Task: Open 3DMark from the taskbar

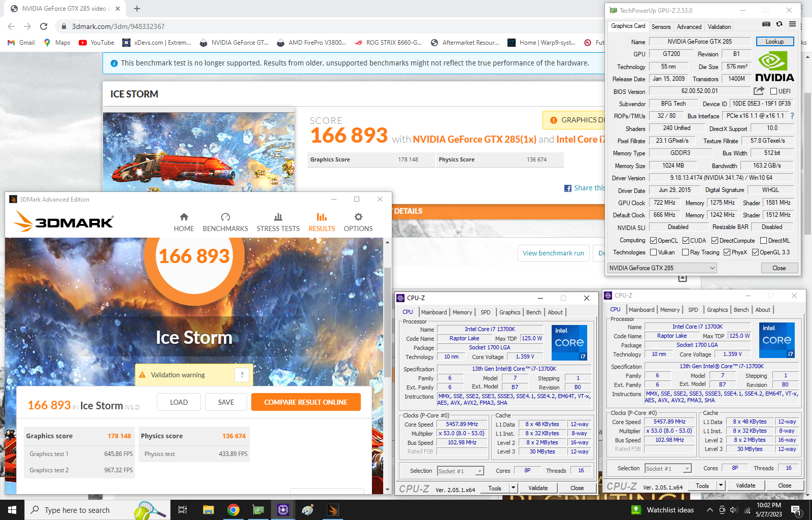Action: (x=333, y=510)
